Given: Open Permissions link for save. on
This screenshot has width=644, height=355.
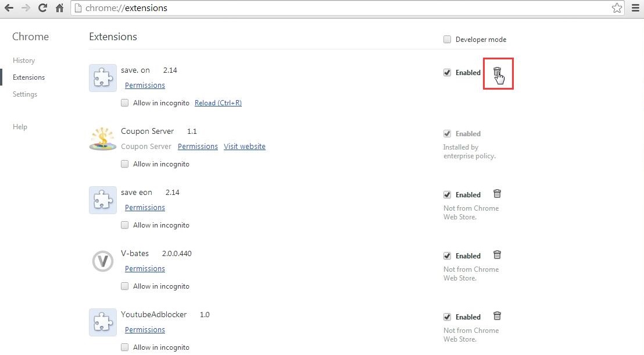Looking at the screenshot, I should click(x=145, y=85).
